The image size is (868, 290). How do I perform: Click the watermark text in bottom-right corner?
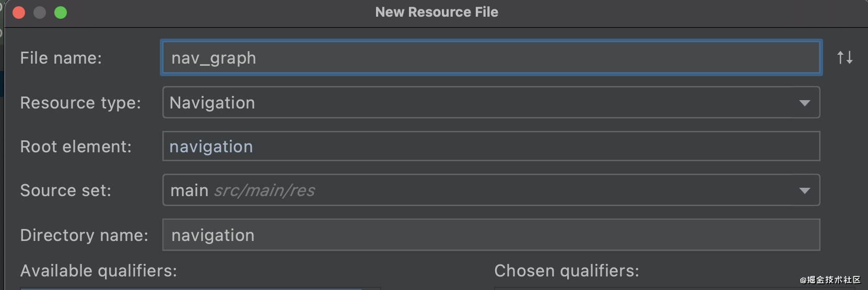pos(830,280)
